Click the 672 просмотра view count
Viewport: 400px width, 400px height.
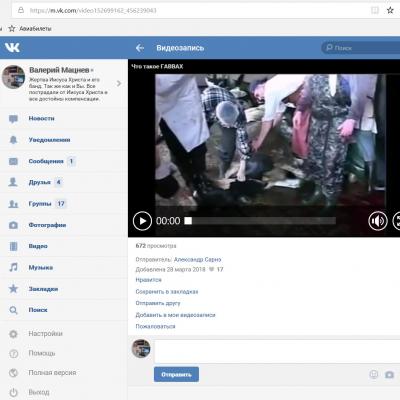pyautogui.click(x=156, y=246)
